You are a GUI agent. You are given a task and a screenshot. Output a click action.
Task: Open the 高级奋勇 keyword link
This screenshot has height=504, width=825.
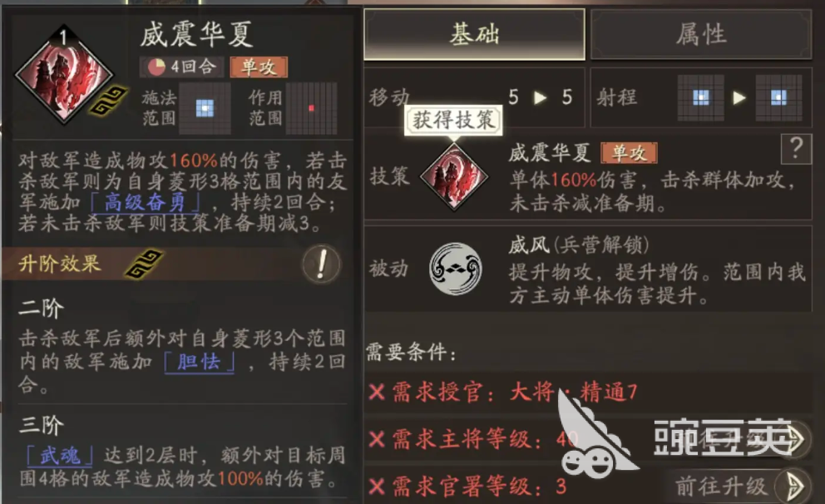(x=145, y=202)
